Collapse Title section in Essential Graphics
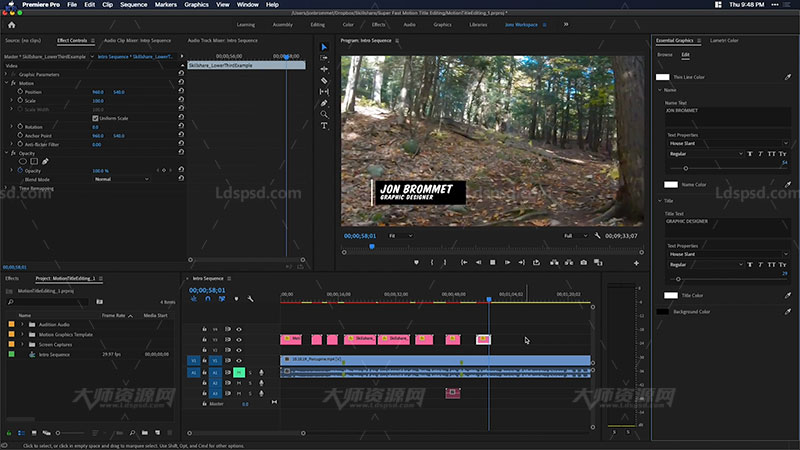 tap(660, 201)
